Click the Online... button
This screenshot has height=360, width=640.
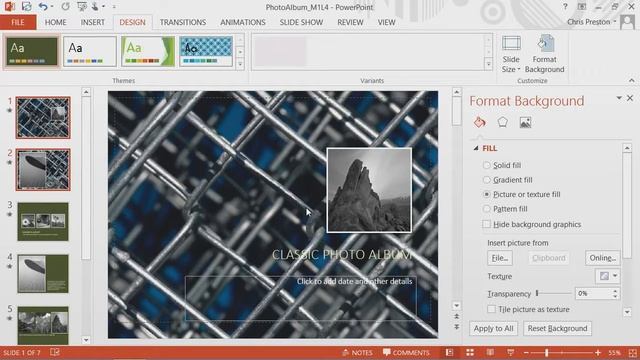[x=602, y=258]
